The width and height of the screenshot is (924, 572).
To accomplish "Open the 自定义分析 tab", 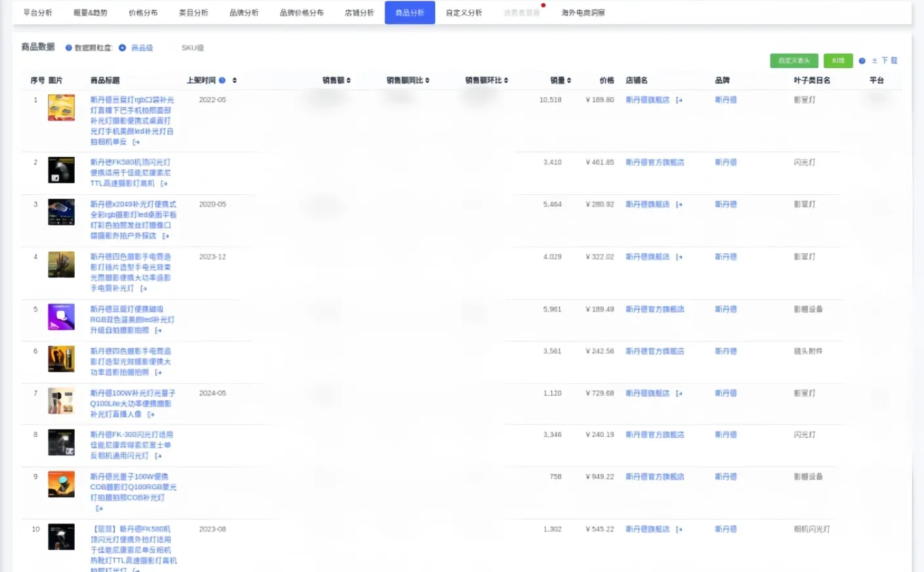I will tap(464, 12).
